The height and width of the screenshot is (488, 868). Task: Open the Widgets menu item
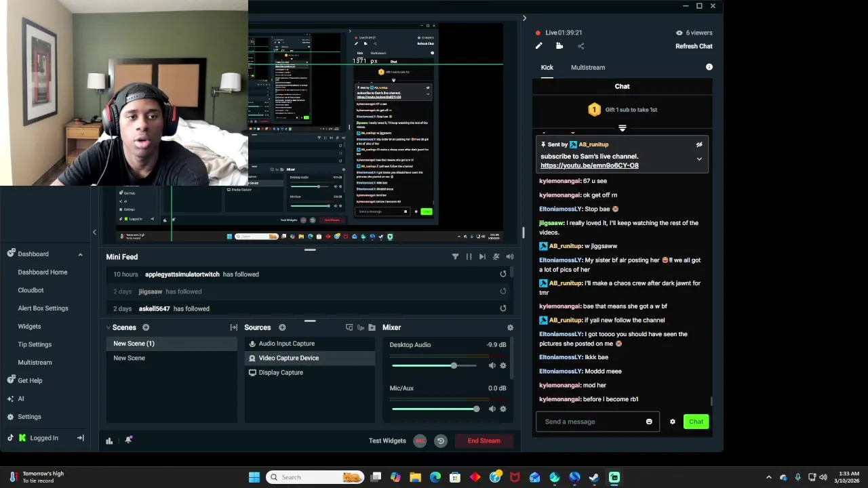[x=29, y=326]
